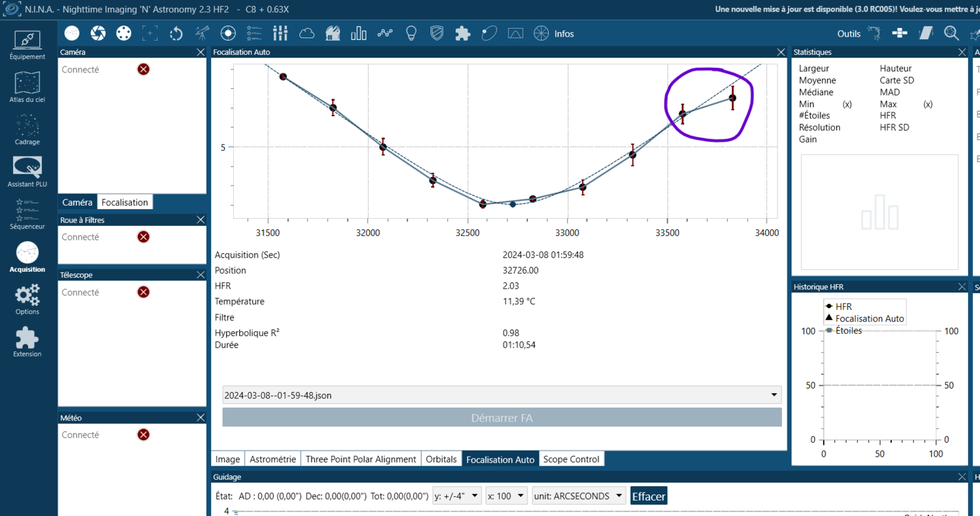Viewport: 980px width, 516px height.
Task: Click the Démarrer FA button
Action: coord(502,417)
